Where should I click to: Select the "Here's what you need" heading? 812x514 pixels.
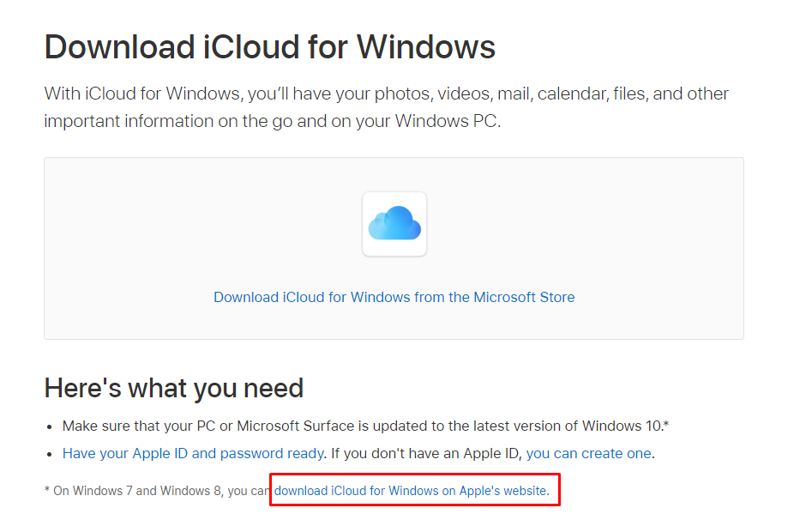(173, 388)
